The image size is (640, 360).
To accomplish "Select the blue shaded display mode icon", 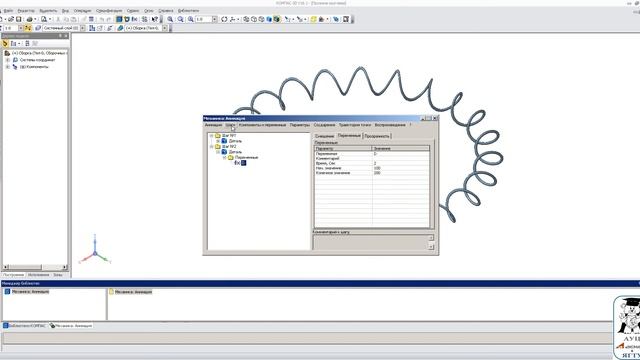I will pos(269,19).
